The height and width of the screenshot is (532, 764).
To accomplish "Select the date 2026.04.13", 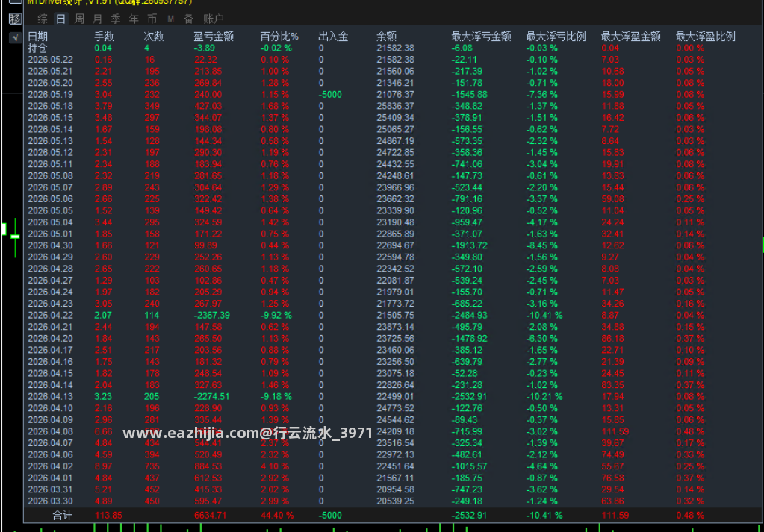I will tap(50, 397).
